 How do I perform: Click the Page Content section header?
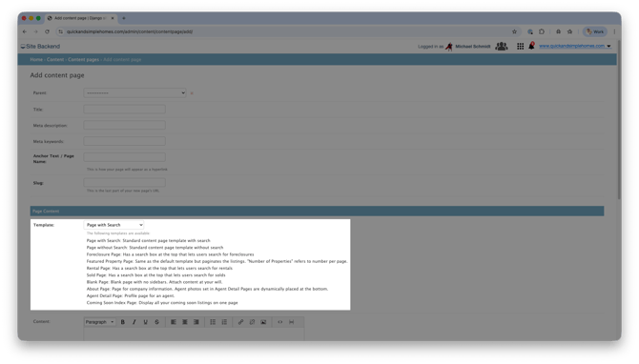click(317, 212)
